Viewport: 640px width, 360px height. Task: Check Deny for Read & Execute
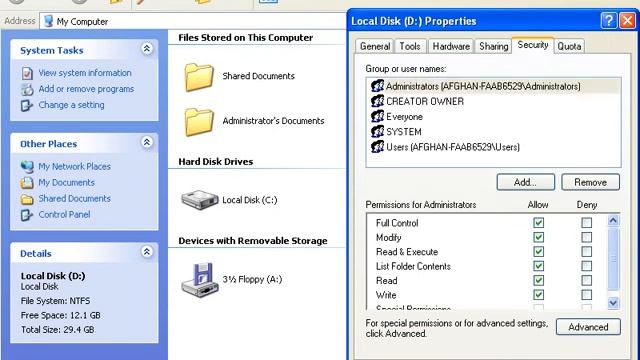tap(587, 251)
